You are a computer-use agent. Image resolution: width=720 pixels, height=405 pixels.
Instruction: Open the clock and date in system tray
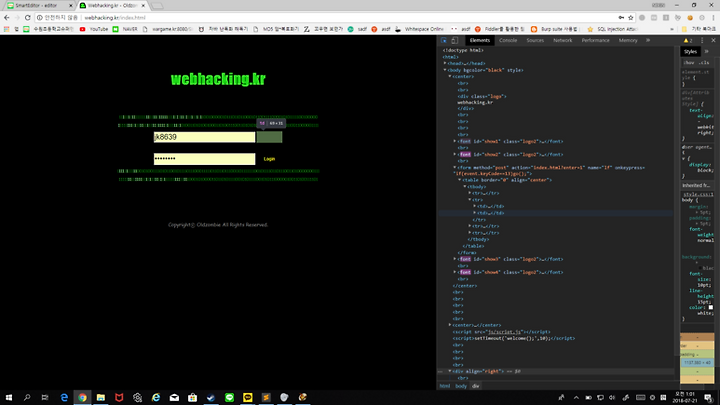point(685,397)
